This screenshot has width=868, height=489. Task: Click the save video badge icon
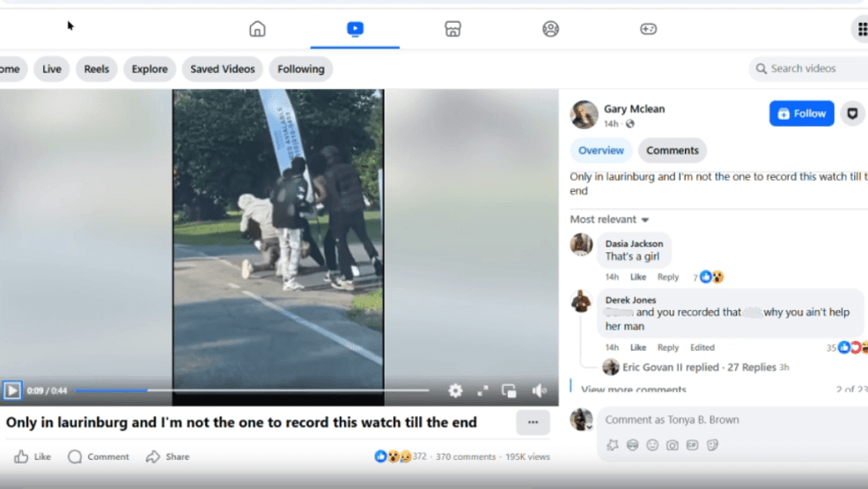851,114
